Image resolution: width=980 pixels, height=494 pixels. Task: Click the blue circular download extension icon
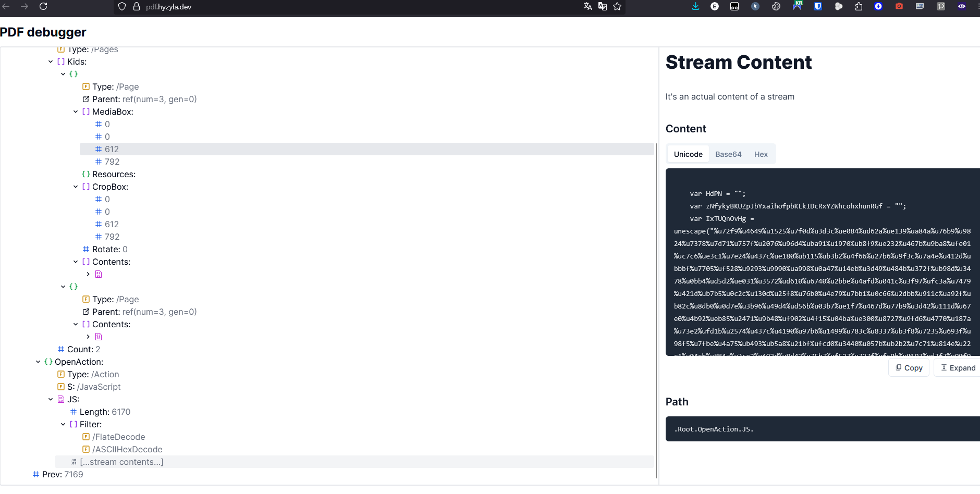coord(878,6)
